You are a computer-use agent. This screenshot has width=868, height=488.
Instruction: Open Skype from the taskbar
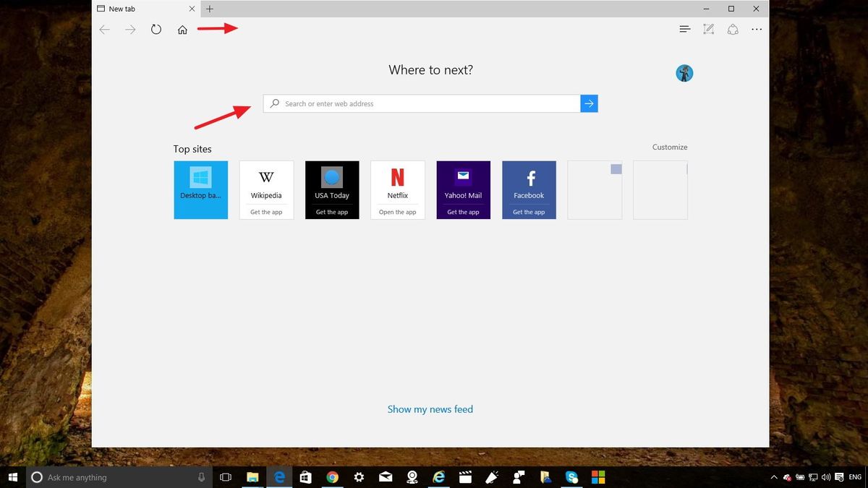pyautogui.click(x=572, y=477)
